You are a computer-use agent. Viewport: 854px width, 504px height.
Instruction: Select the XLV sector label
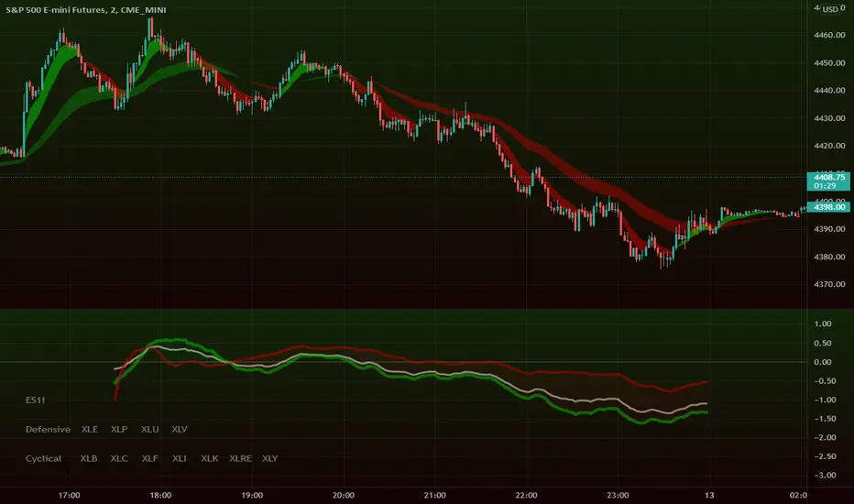[180, 430]
